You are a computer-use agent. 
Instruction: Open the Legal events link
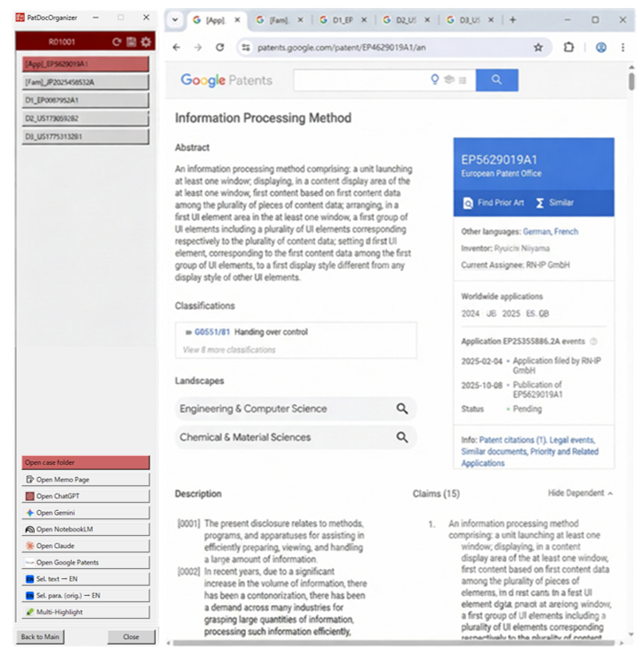tap(572, 440)
